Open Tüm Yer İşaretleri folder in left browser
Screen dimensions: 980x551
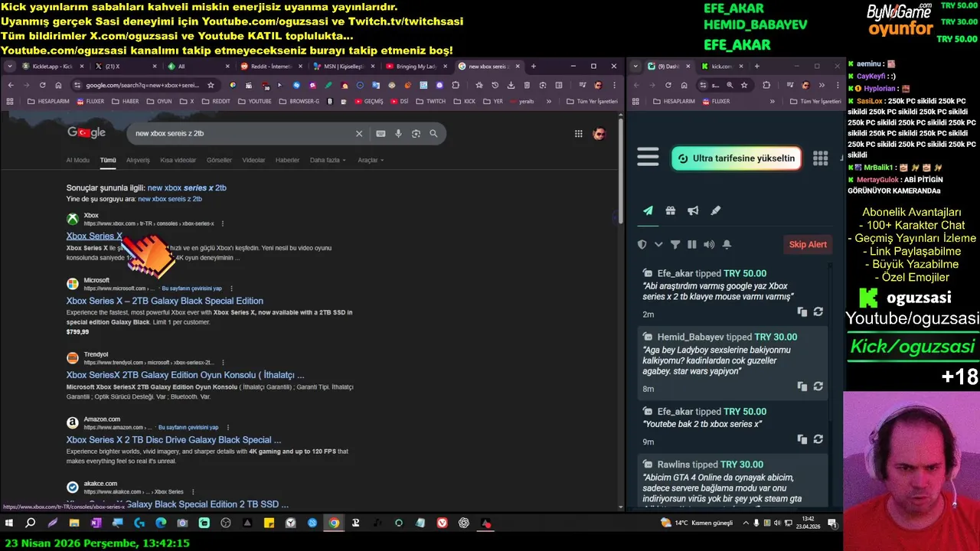tap(593, 101)
